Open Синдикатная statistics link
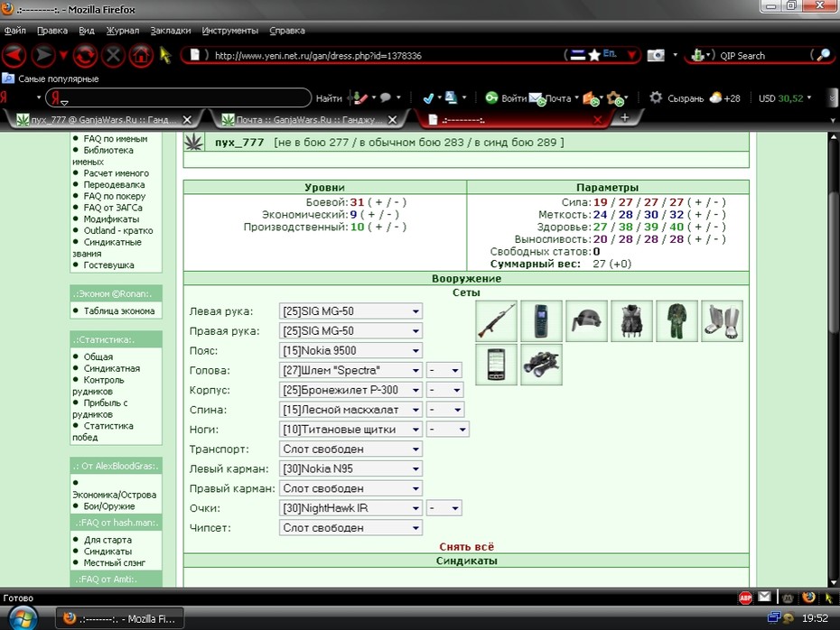Viewport: 840px width, 630px height. (111, 368)
